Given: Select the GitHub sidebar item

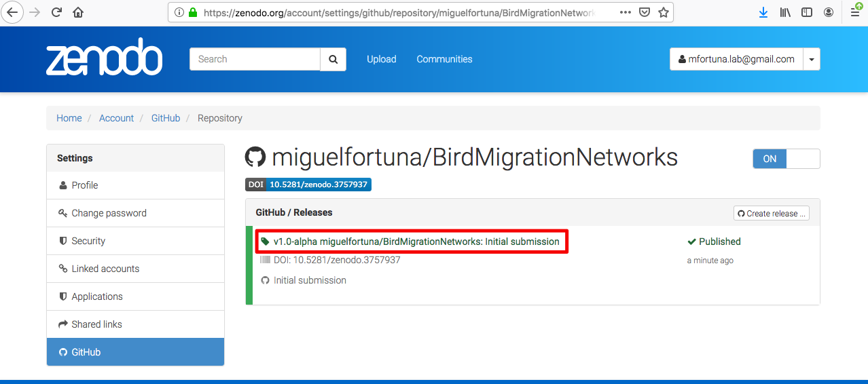Looking at the screenshot, I should point(135,352).
